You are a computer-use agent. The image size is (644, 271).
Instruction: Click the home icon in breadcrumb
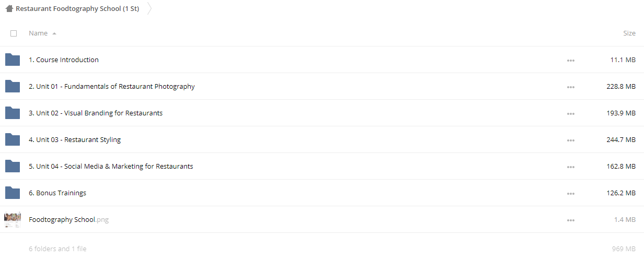[x=9, y=9]
